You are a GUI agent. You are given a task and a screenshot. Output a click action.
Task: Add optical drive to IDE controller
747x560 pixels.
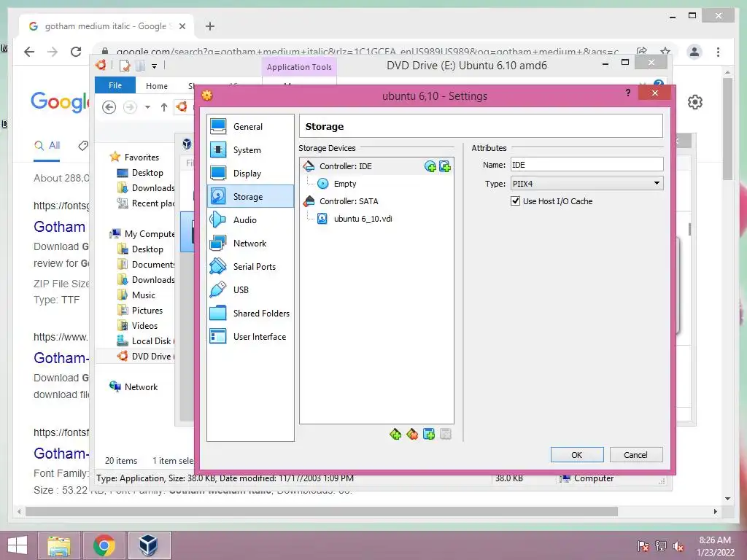[430, 166]
